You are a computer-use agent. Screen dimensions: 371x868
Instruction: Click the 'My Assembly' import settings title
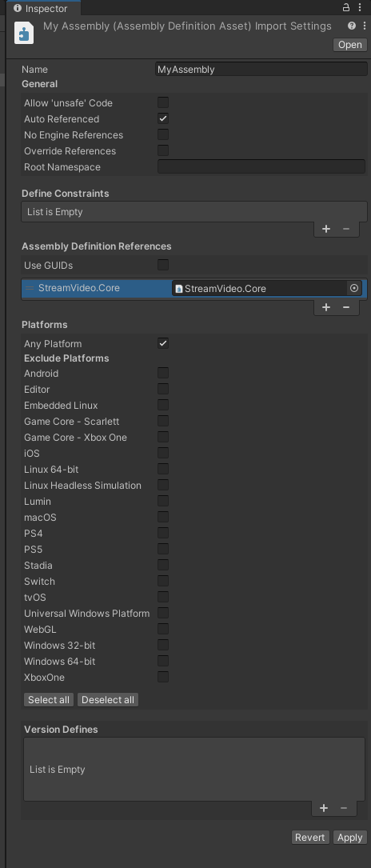coord(187,26)
